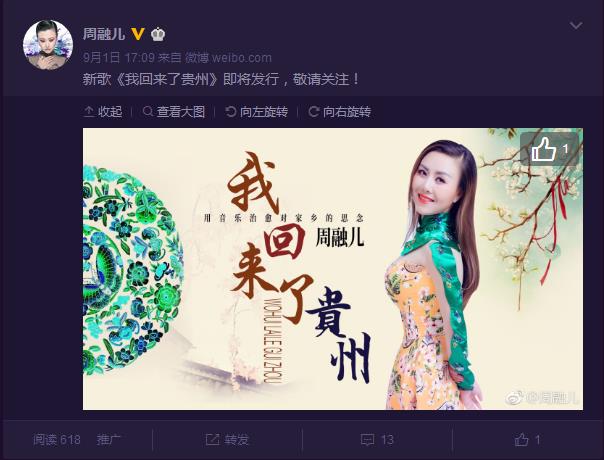This screenshot has width=604, height=460.
Task: Open the 13 comments section
Action: (377, 440)
